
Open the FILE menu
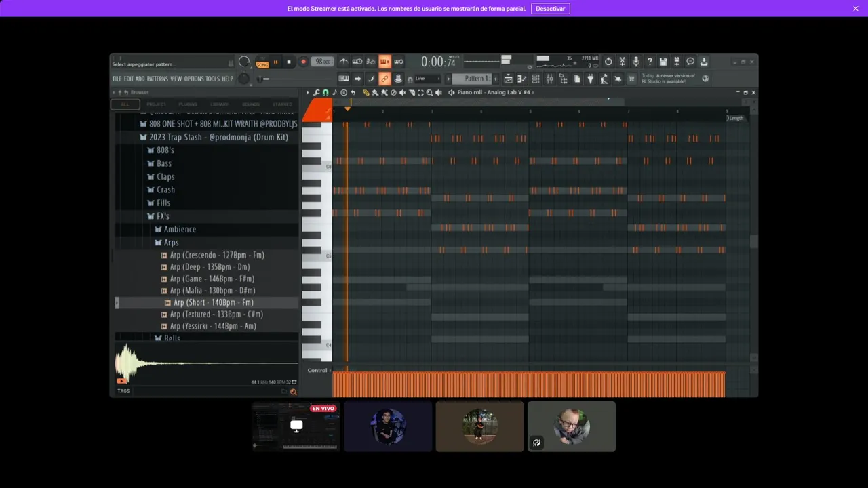117,79
